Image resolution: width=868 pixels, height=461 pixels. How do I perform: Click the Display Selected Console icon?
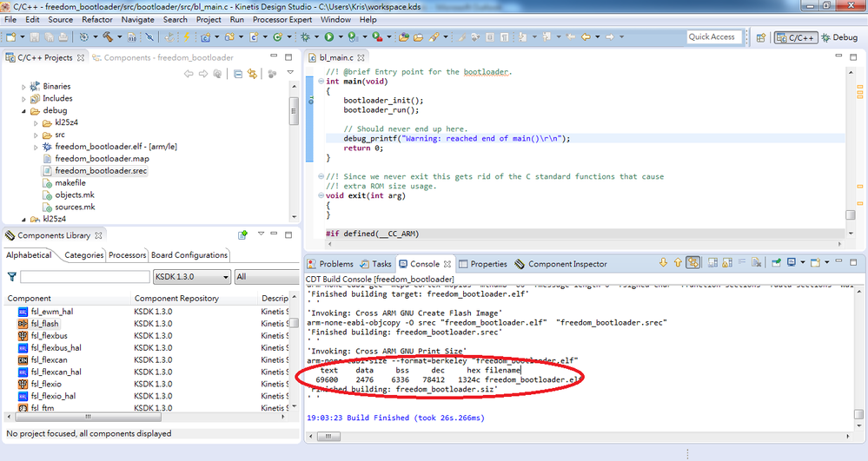click(791, 263)
